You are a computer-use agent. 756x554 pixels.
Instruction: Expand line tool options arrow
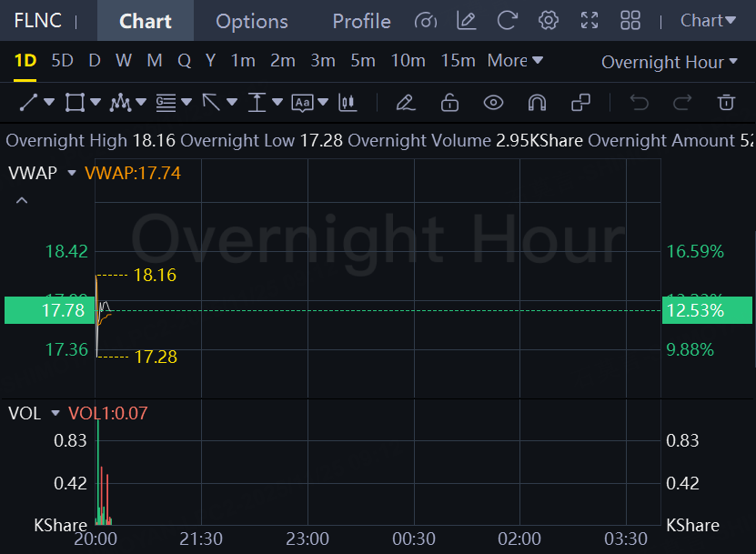49,102
